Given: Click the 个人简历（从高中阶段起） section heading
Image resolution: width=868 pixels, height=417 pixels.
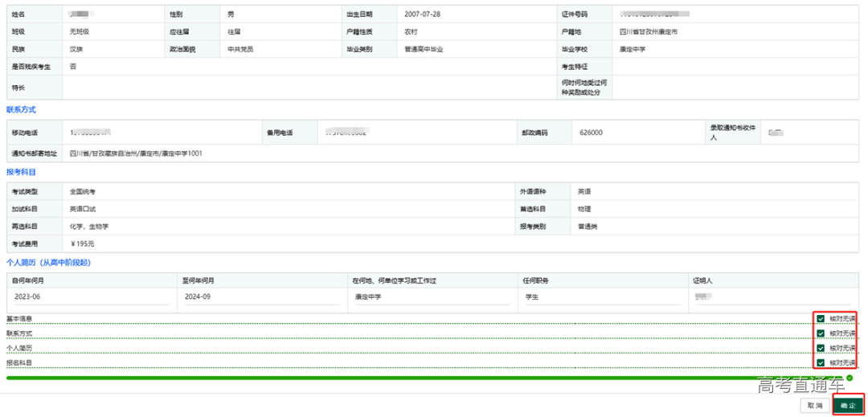Looking at the screenshot, I should coord(48,262).
